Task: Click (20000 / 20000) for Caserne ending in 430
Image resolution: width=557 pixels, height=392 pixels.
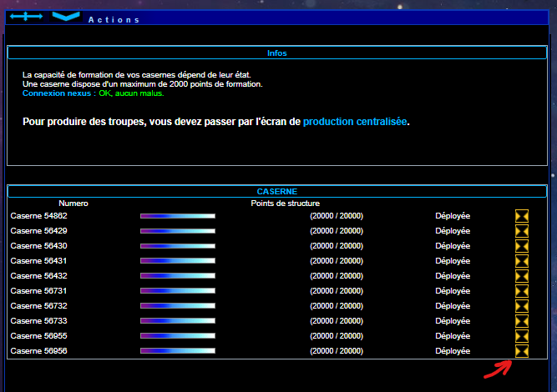Action: click(337, 246)
